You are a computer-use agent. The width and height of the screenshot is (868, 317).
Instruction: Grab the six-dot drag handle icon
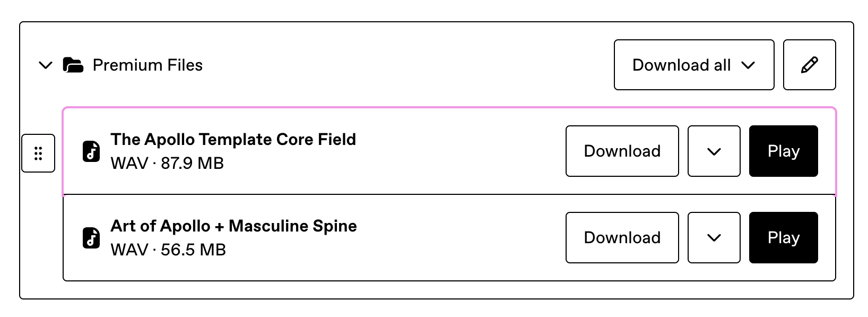38,153
